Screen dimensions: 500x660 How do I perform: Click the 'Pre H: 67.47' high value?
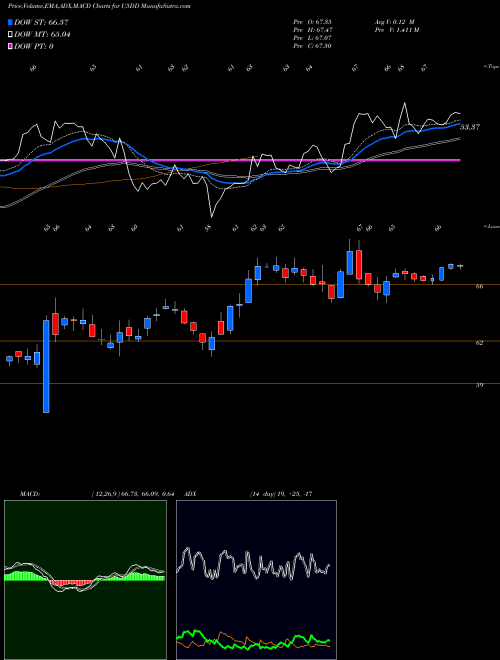312,30
